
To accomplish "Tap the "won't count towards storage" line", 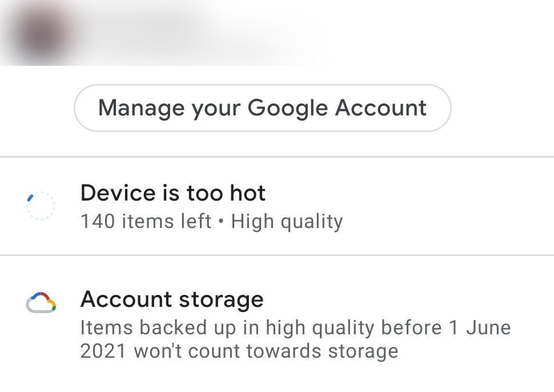I will point(266,351).
